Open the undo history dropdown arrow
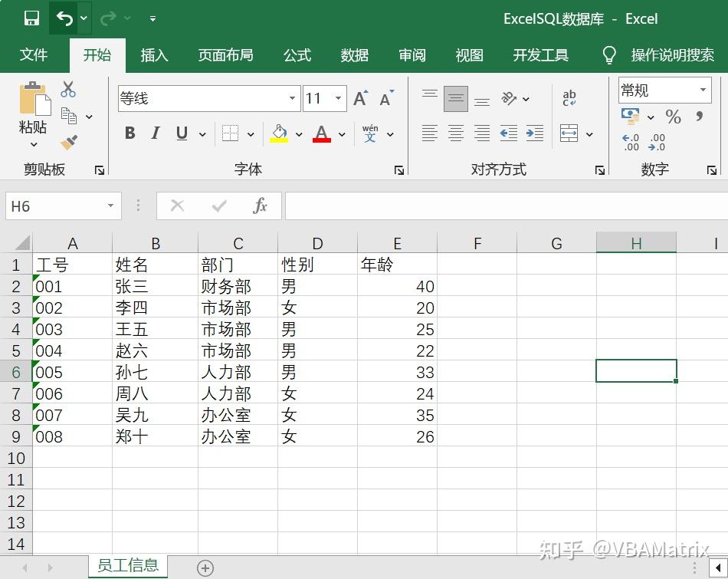The image size is (728, 579). point(84,18)
